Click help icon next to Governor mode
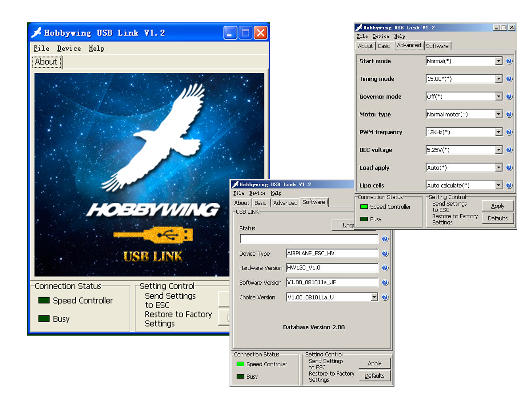This screenshot has height=411, width=532. [509, 97]
